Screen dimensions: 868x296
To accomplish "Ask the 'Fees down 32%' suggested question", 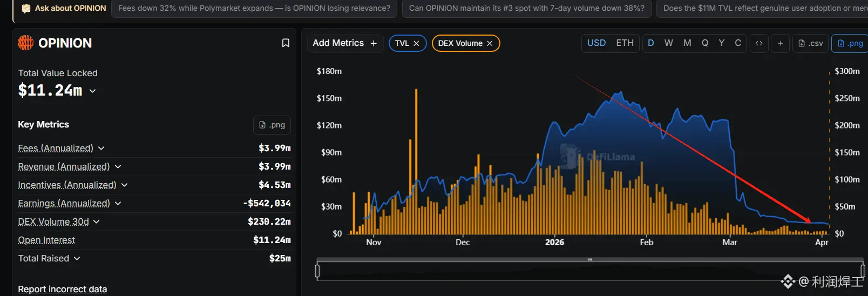I will click(254, 9).
